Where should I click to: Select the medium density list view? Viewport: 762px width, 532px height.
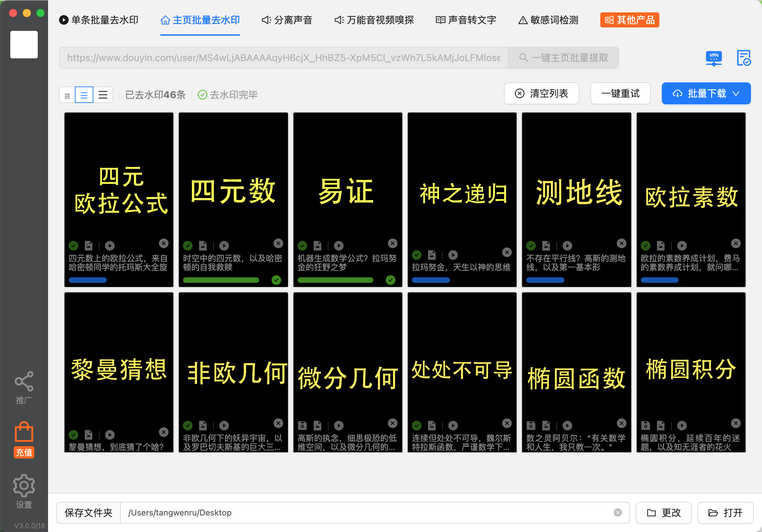coord(84,95)
